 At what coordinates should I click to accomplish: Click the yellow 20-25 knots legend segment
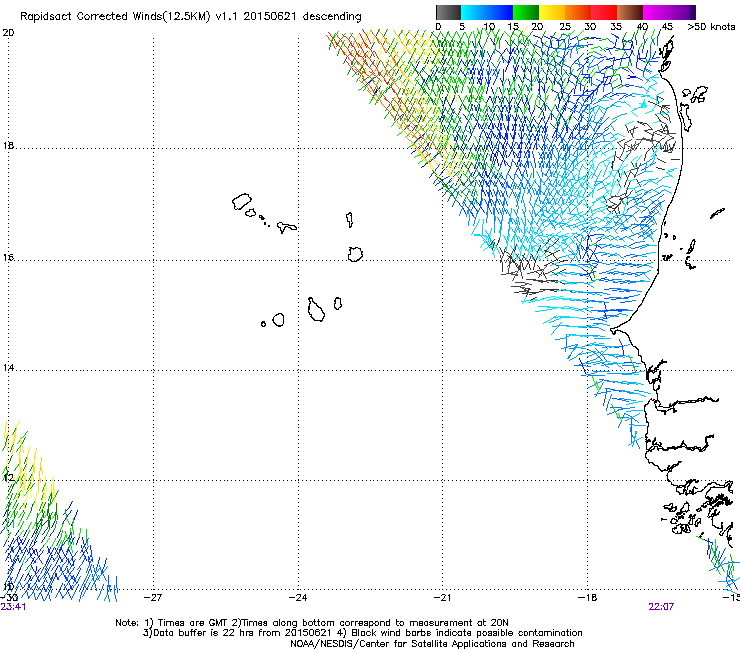552,12
